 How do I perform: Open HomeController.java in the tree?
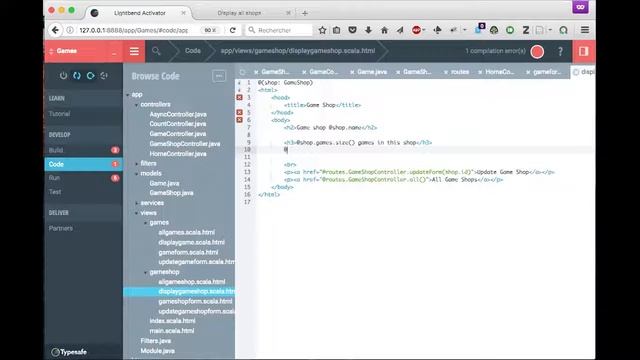coord(178,154)
